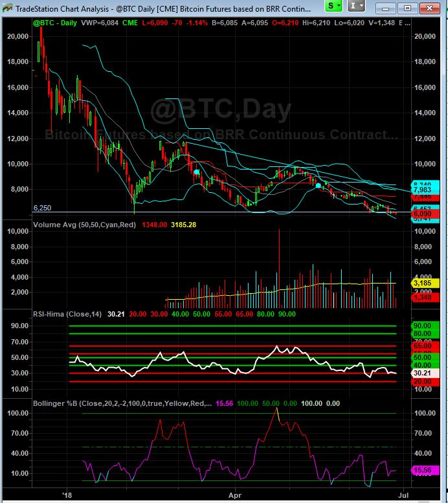Maximize the Chart Analysis window
This screenshot has height=503, width=448.
pos(407,8)
